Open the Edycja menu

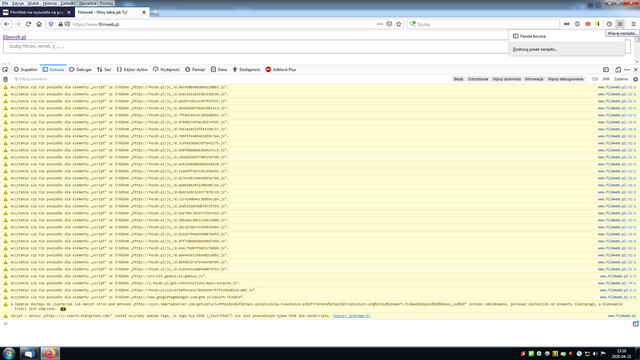pos(18,3)
